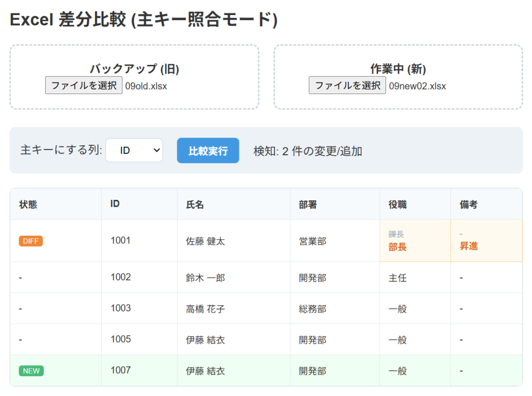The image size is (532, 396).
Task: Click the green NEW badge
Action: [31, 371]
